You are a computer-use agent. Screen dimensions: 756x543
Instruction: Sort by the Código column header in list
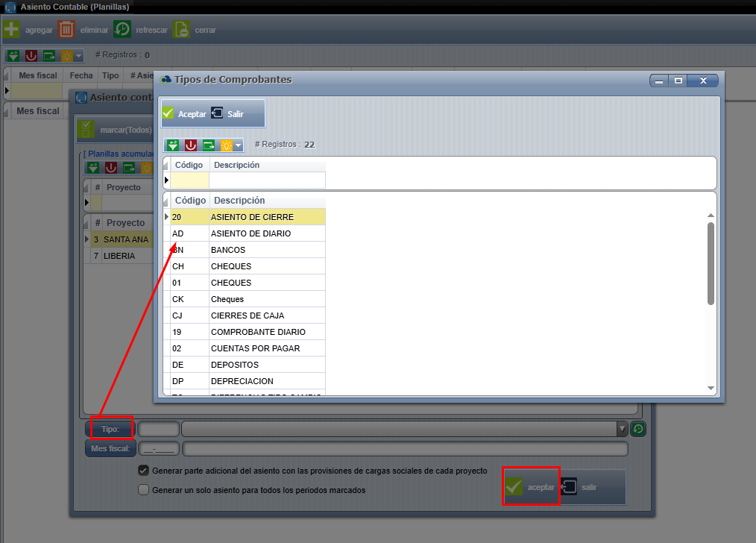(x=190, y=200)
